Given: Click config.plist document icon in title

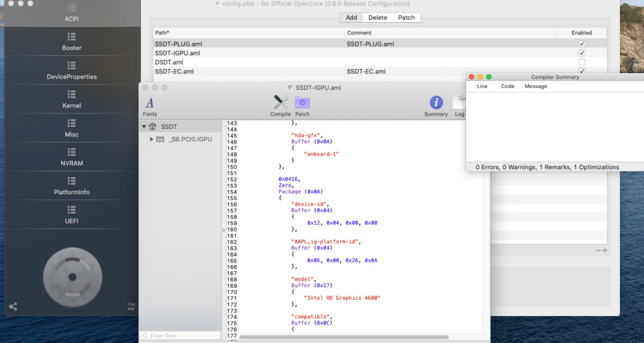Looking at the screenshot, I should click(x=217, y=3).
